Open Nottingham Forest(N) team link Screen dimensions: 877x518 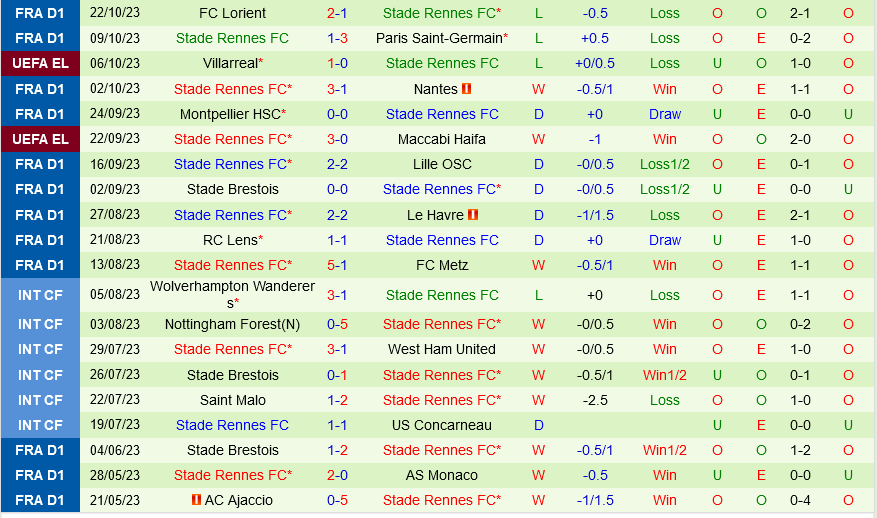232,324
